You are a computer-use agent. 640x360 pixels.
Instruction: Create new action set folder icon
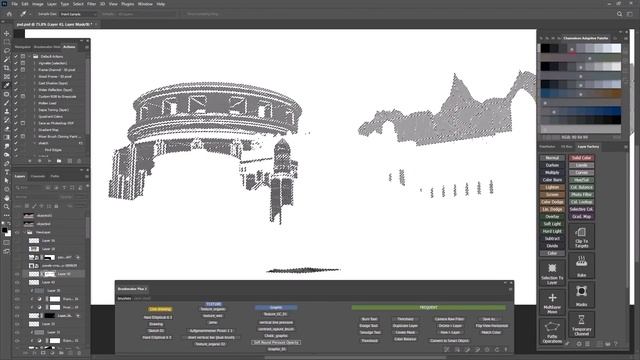click(59, 161)
